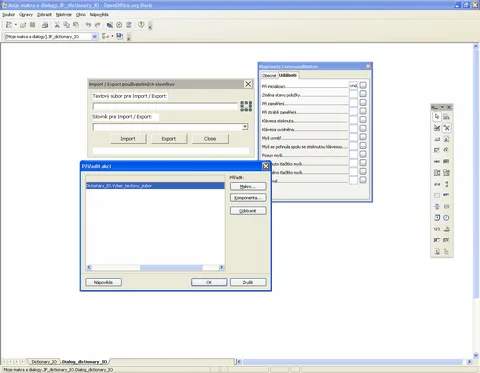Click the Paste toolbar icon
480x373 pixels.
point(76,25)
